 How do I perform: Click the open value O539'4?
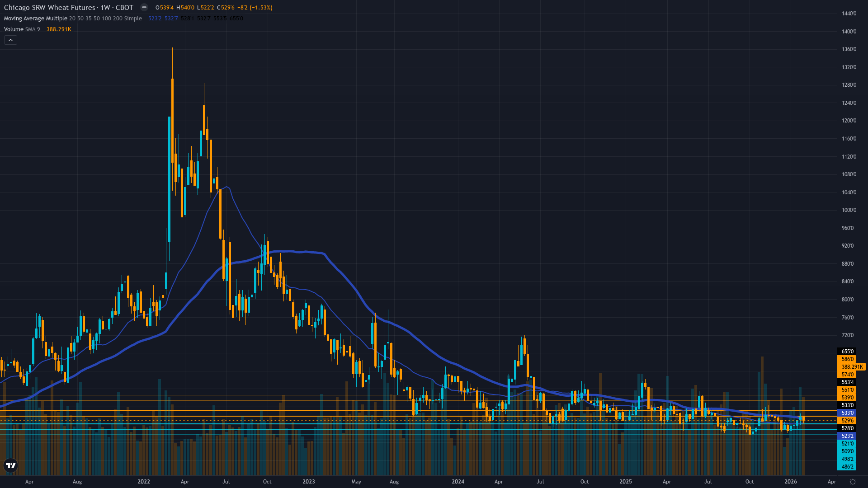pos(164,8)
